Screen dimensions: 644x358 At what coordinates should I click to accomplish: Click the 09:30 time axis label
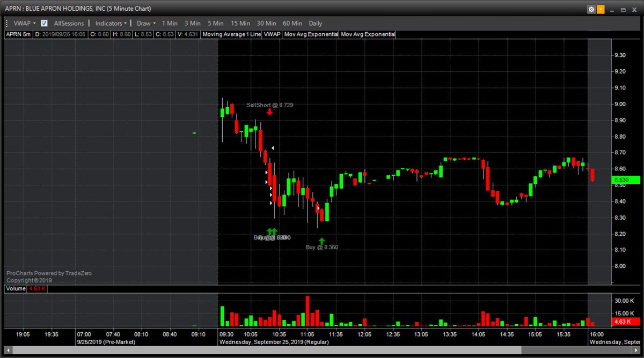(x=227, y=334)
